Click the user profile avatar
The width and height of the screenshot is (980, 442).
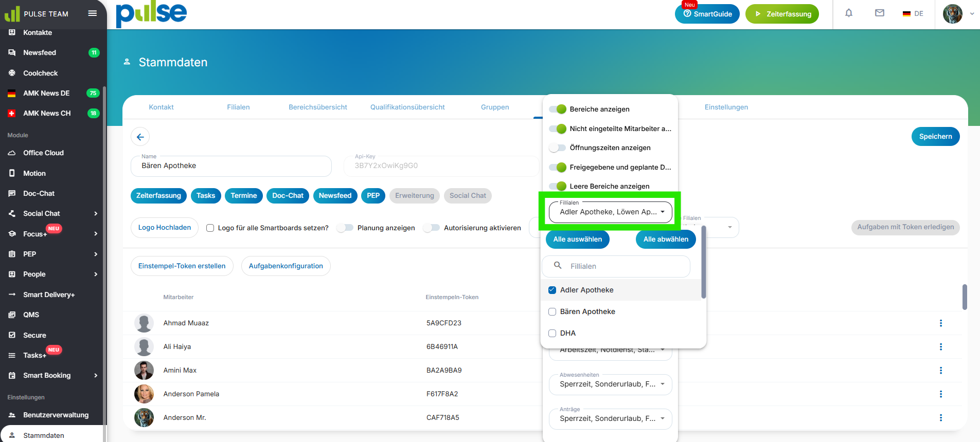pyautogui.click(x=953, y=14)
